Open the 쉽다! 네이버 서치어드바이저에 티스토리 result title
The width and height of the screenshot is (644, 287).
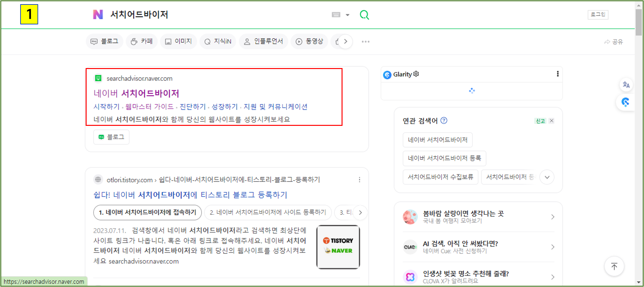click(x=190, y=195)
